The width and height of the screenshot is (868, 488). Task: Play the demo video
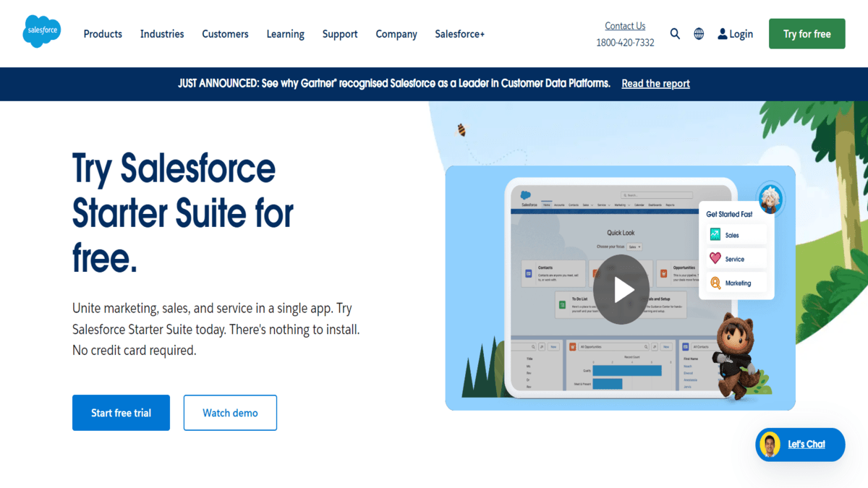coord(621,289)
